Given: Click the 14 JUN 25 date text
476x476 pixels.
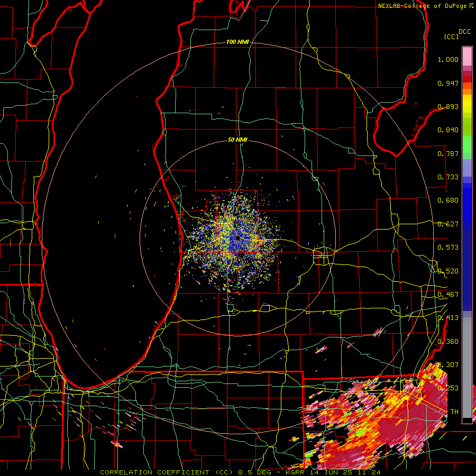Looking at the screenshot, I should (331, 472).
